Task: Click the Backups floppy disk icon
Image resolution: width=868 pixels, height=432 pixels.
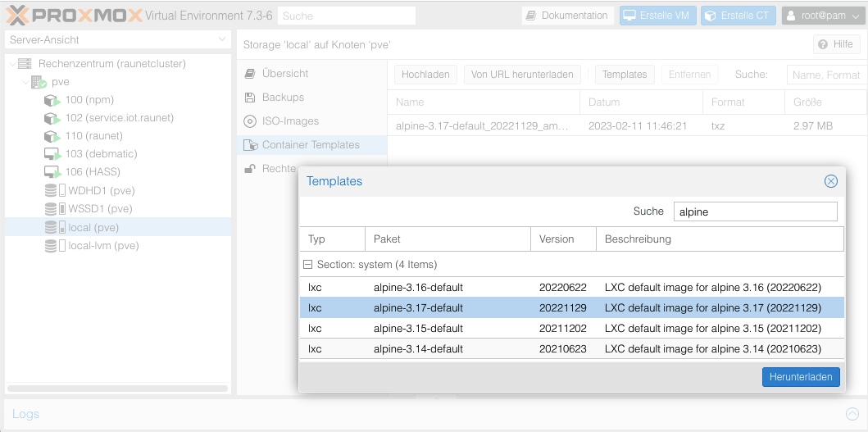Action: (250, 98)
